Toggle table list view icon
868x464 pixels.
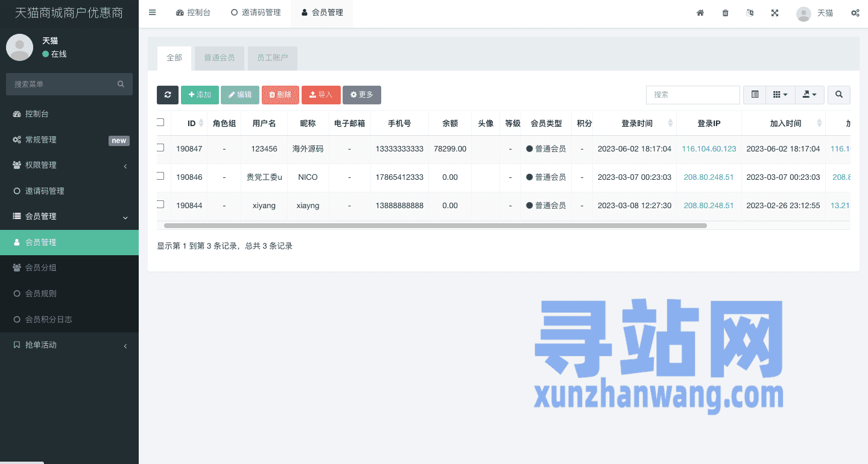pyautogui.click(x=755, y=95)
